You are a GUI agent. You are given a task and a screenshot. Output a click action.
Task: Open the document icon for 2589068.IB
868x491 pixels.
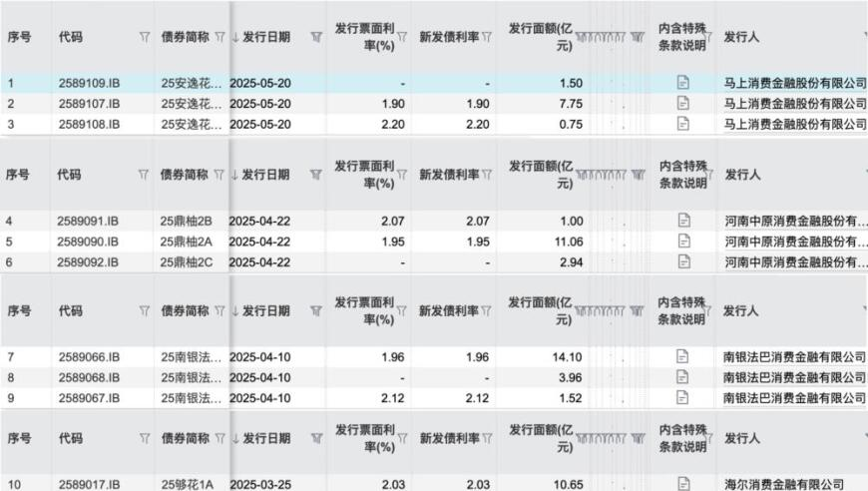(683, 377)
